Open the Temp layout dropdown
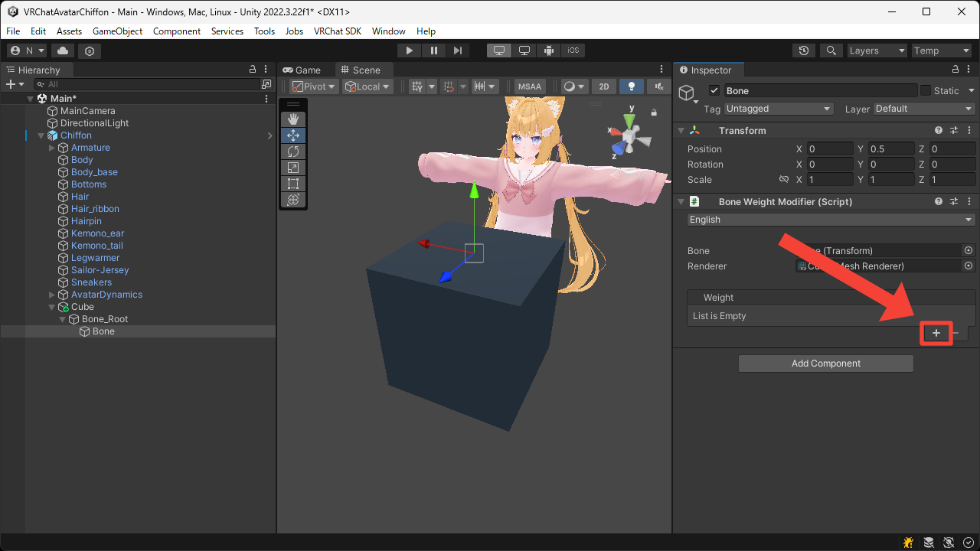The image size is (980, 551). point(942,51)
